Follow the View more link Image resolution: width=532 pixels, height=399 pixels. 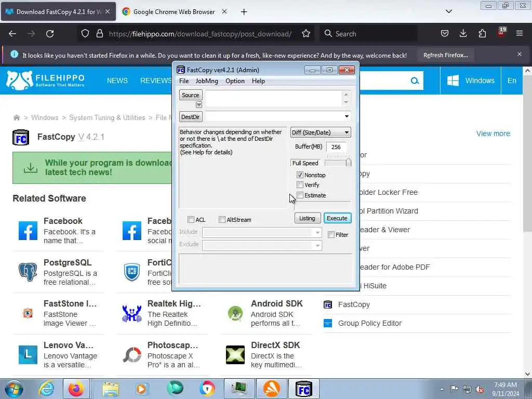tap(493, 134)
